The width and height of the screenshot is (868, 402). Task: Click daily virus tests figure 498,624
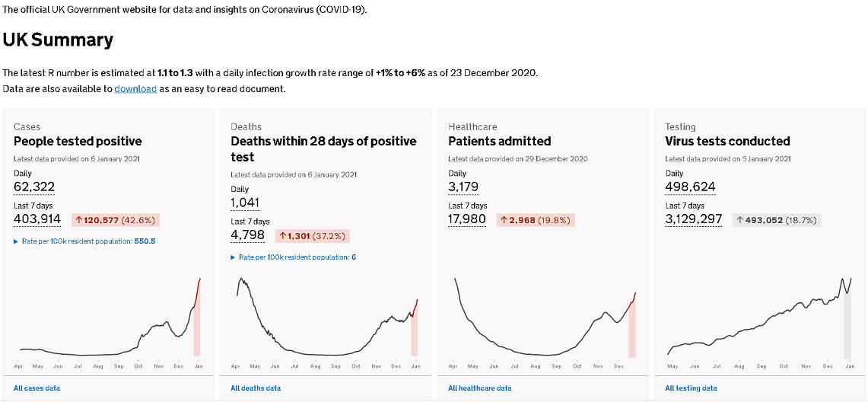point(690,187)
